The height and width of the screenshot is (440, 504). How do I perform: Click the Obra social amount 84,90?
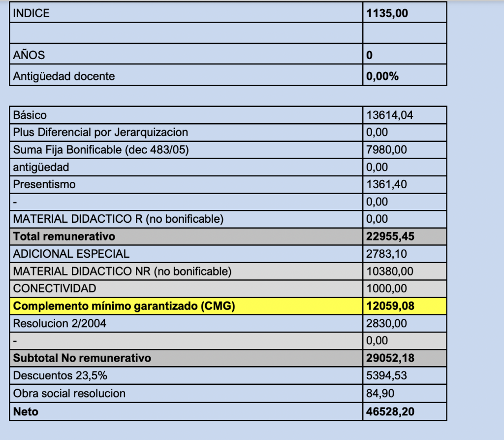[380, 393]
